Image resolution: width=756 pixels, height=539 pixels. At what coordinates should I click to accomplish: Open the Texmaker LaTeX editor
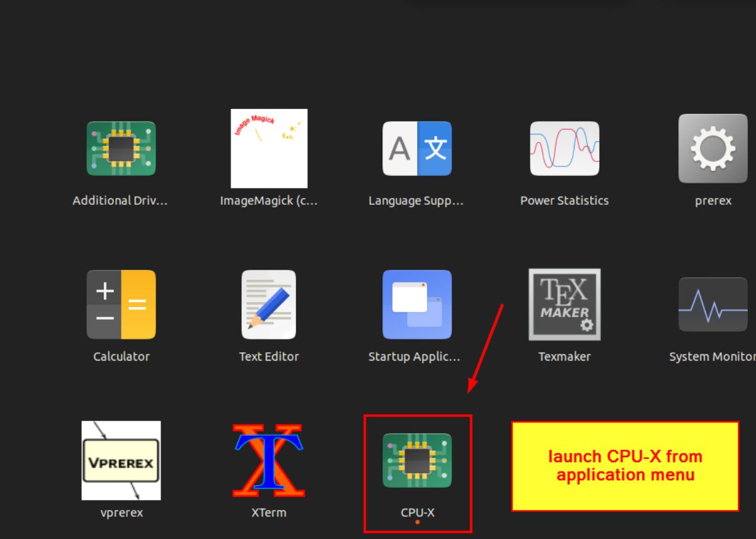[564, 304]
